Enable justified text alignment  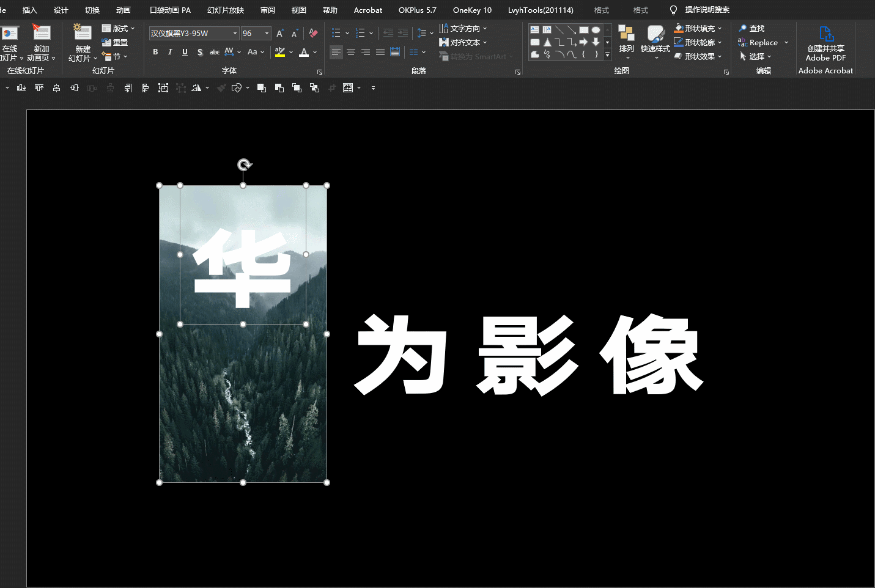tap(380, 52)
